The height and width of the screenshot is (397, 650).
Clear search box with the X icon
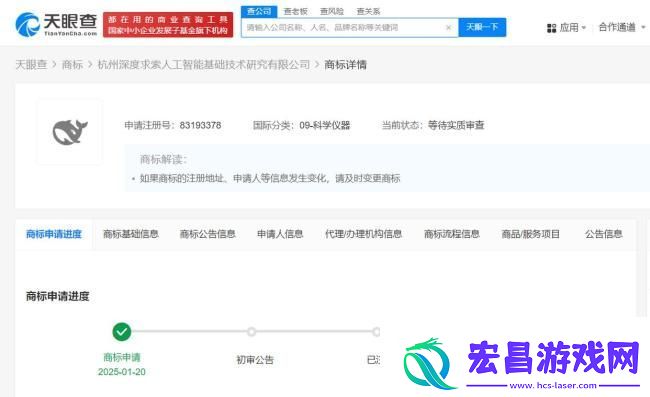[x=448, y=28]
